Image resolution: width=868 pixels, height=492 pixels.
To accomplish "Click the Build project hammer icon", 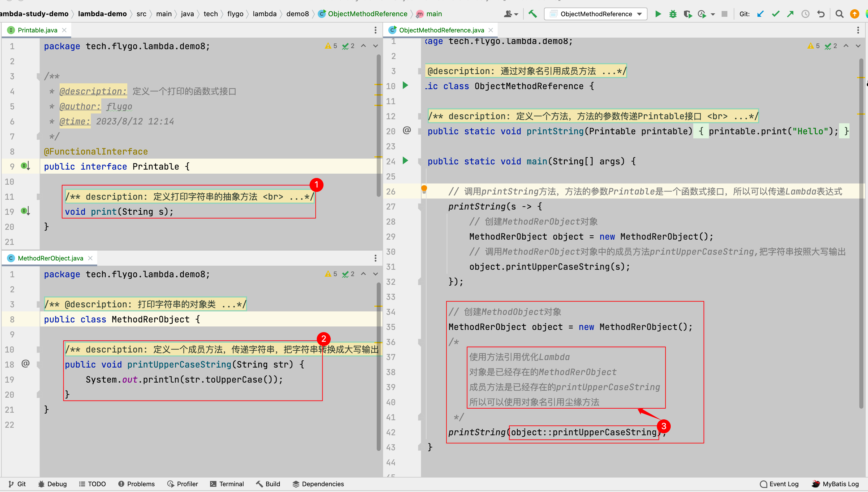I will click(x=533, y=14).
